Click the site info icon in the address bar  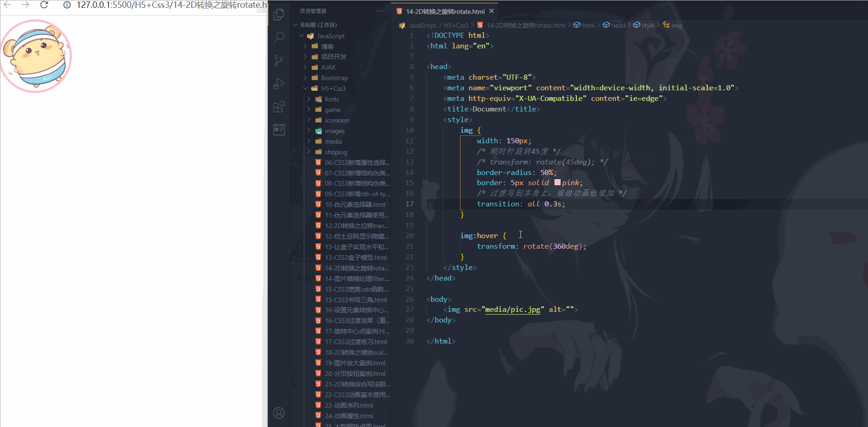[67, 6]
